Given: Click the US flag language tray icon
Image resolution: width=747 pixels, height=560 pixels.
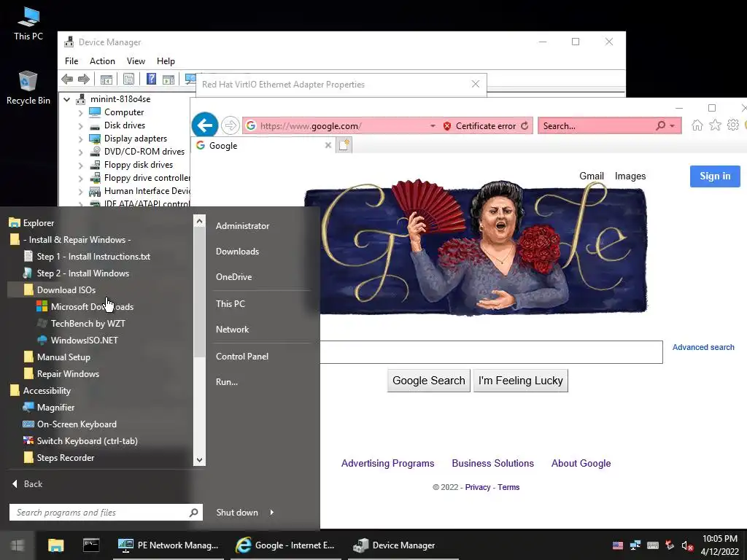Looking at the screenshot, I should [618, 545].
